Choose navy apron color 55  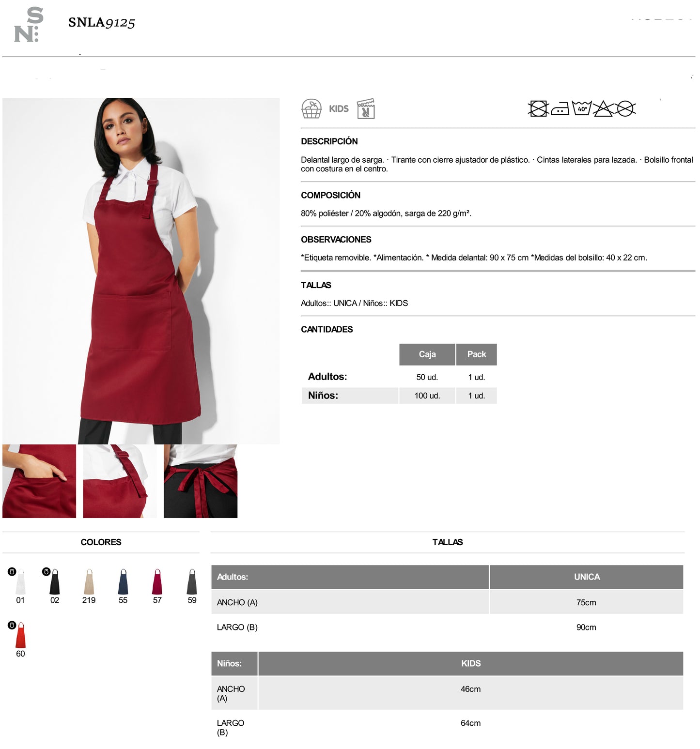tap(123, 581)
